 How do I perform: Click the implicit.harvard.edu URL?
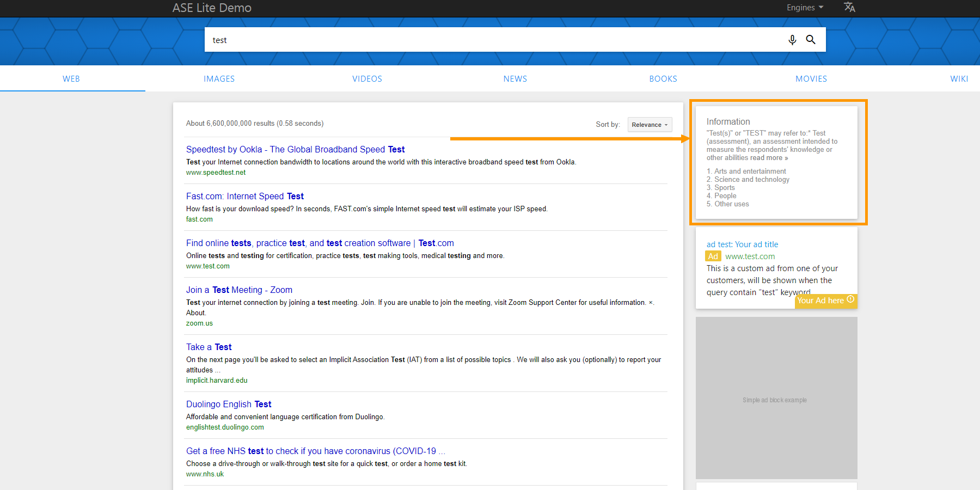[x=217, y=381]
